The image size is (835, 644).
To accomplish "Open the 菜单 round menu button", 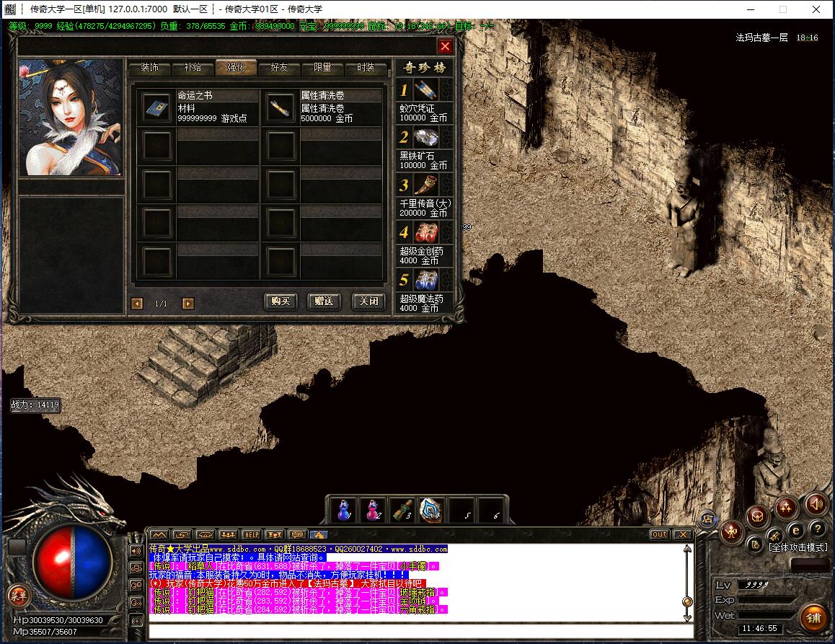I will (19, 596).
